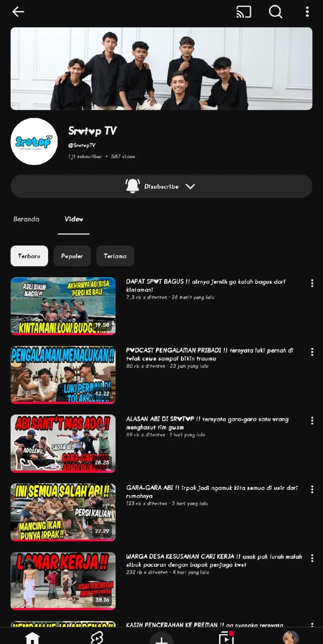Viewport: 323px width, 644px height.
Task: Select the Video tab
Action: click(74, 219)
